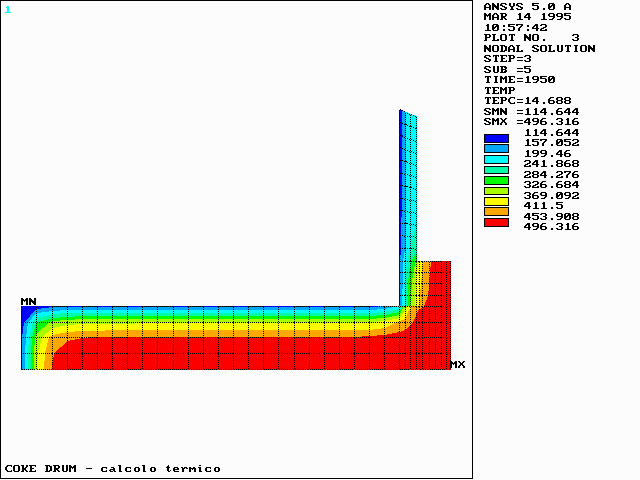Click the red 453.908 legend swatch

496,222
